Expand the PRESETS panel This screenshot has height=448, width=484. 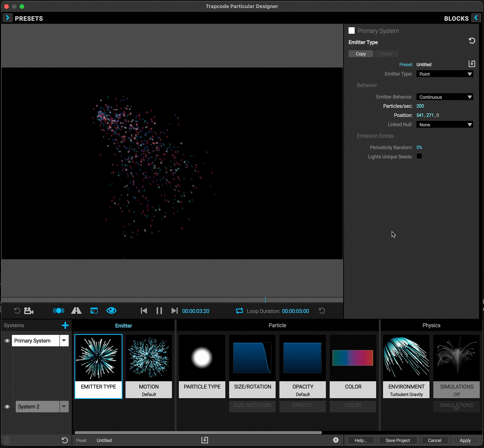click(7, 18)
